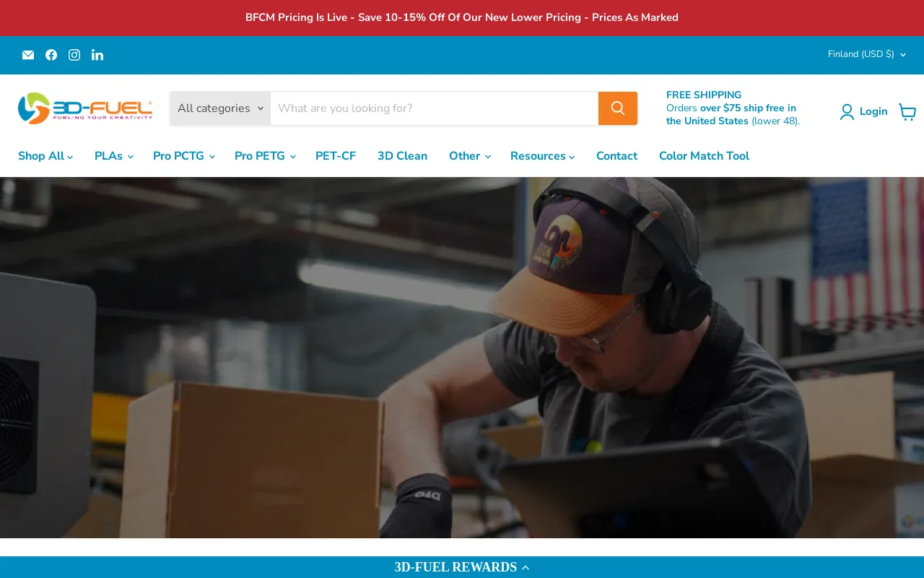Image resolution: width=924 pixels, height=578 pixels.
Task: Open the Resources menu
Action: (x=542, y=156)
